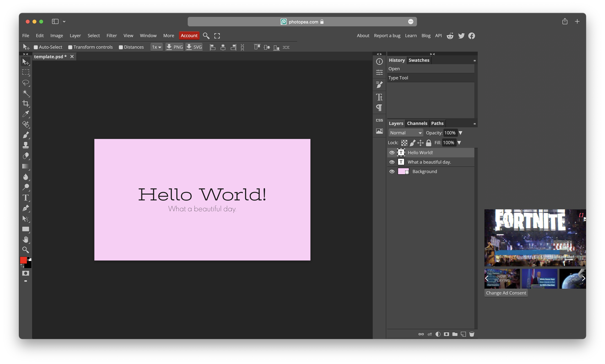Click the PNG export button
This screenshot has height=364, width=605.
click(x=174, y=47)
